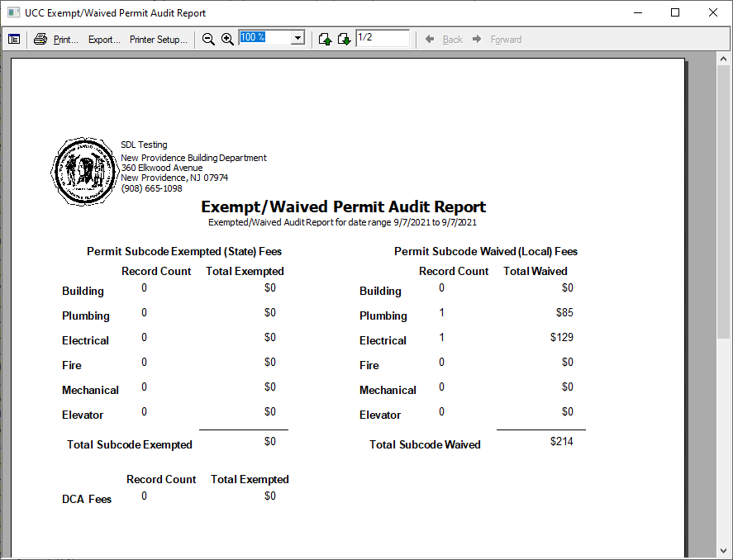This screenshot has height=560, width=733.
Task: Open the Print... dialog
Action: pos(66,40)
